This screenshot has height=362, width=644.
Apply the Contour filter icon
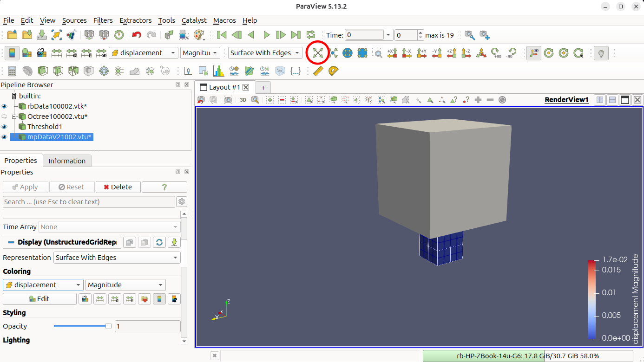tap(27, 71)
